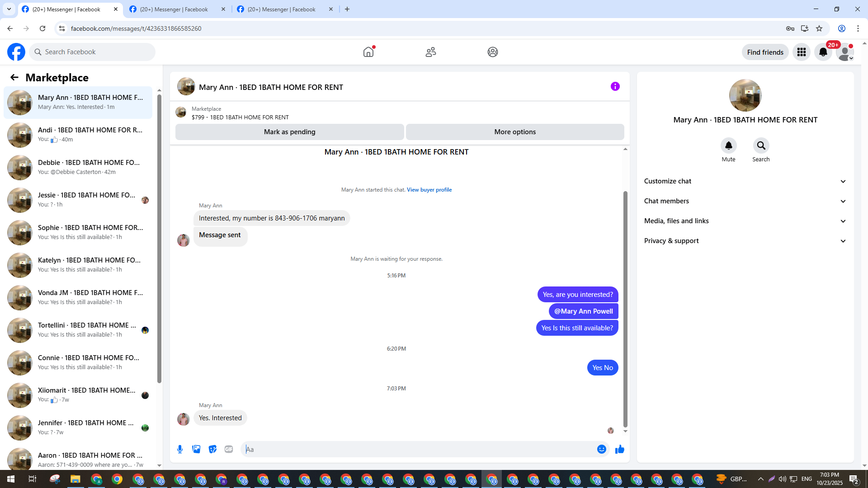Open the sticker picker icon
Screen dimensions: 868x488
tap(212, 449)
